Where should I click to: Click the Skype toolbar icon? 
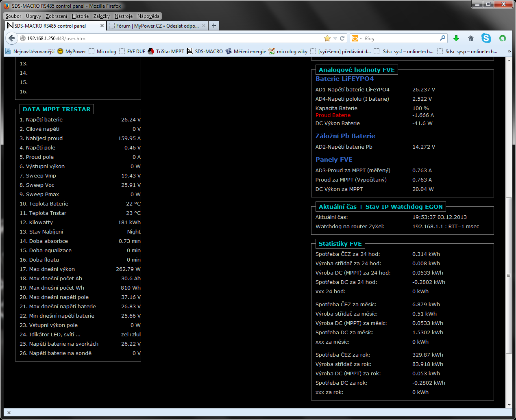(486, 38)
